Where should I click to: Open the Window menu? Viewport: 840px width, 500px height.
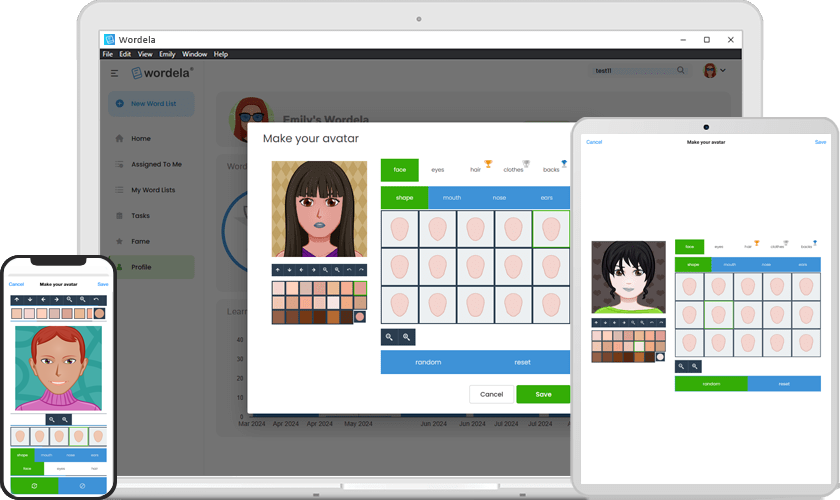pyautogui.click(x=194, y=54)
